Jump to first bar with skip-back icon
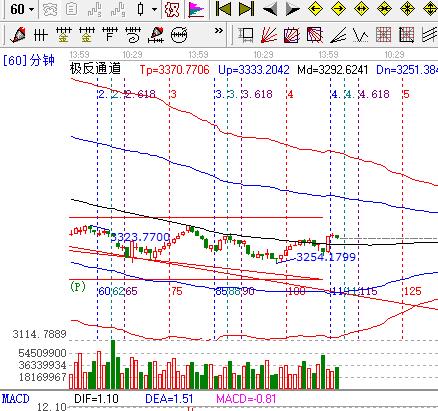This screenshot has height=411, width=438. tap(223, 9)
